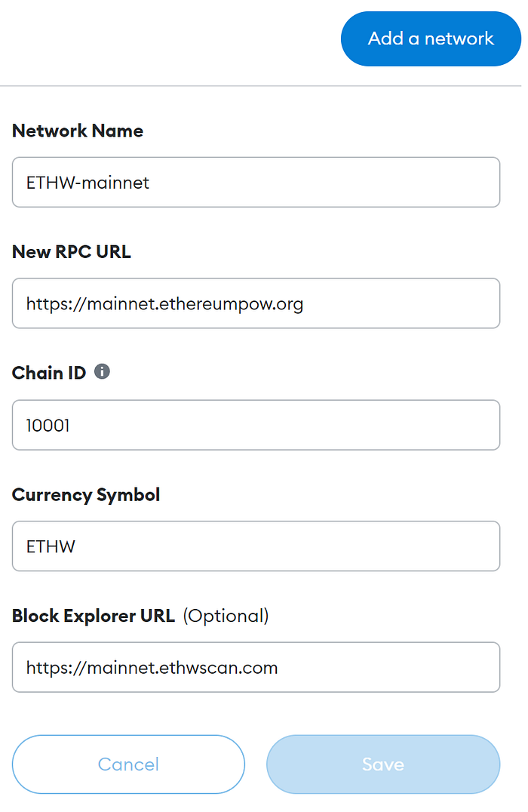Click the Chain ID label text
Viewport: 528px width, 812px height.
[49, 373]
